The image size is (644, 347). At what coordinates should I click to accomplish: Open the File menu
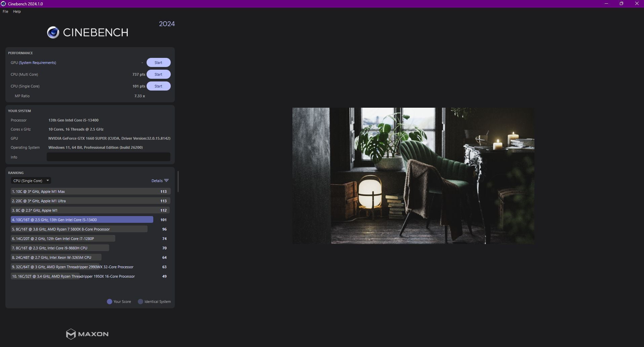point(5,11)
